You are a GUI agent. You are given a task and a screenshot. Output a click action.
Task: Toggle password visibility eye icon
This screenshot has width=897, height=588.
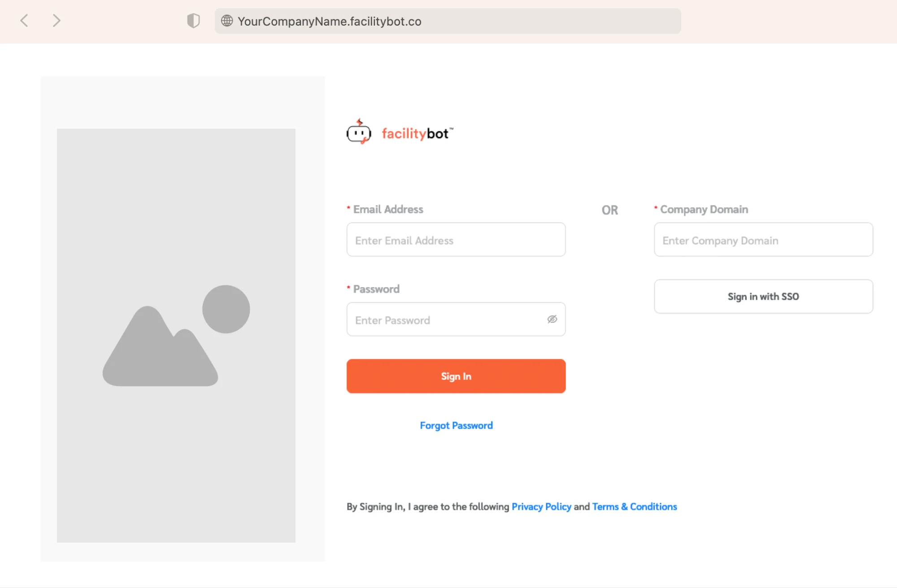(x=552, y=319)
